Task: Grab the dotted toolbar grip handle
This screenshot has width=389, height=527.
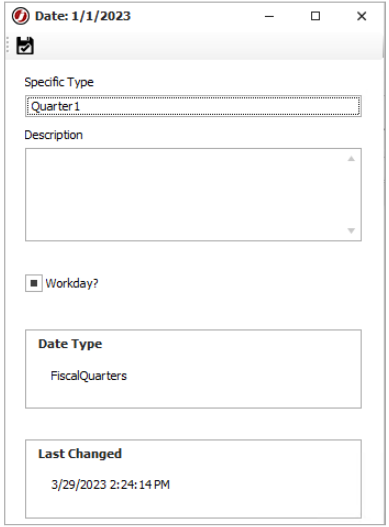Action: [8, 45]
